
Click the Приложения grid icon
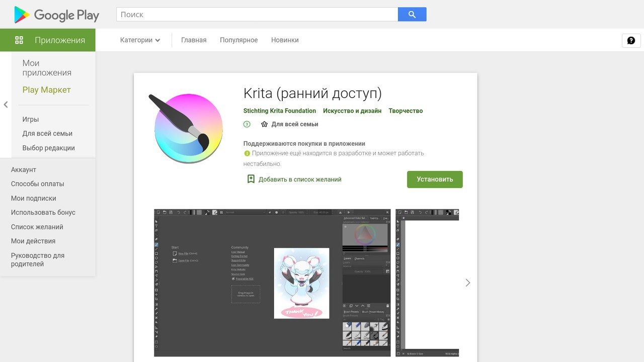[x=19, y=40]
